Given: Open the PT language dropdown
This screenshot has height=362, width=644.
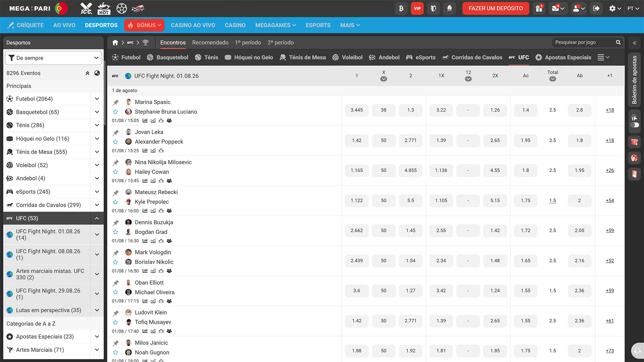Looking at the screenshot, I should [x=634, y=8].
